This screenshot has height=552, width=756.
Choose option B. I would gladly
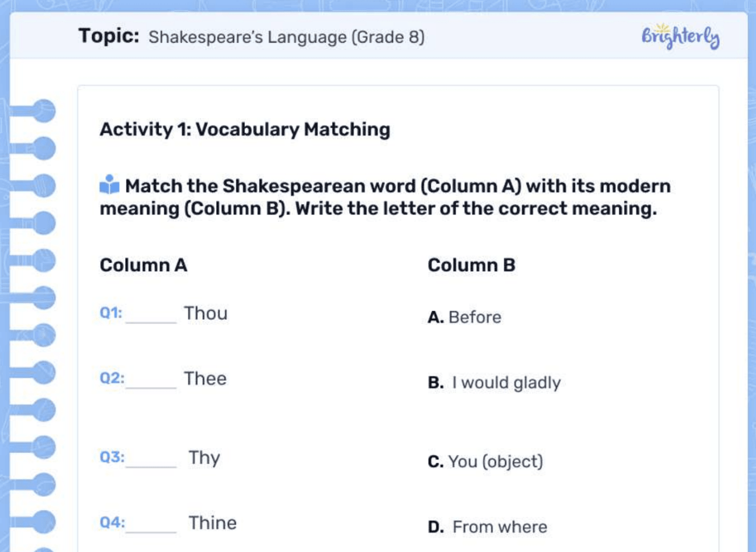tap(494, 383)
